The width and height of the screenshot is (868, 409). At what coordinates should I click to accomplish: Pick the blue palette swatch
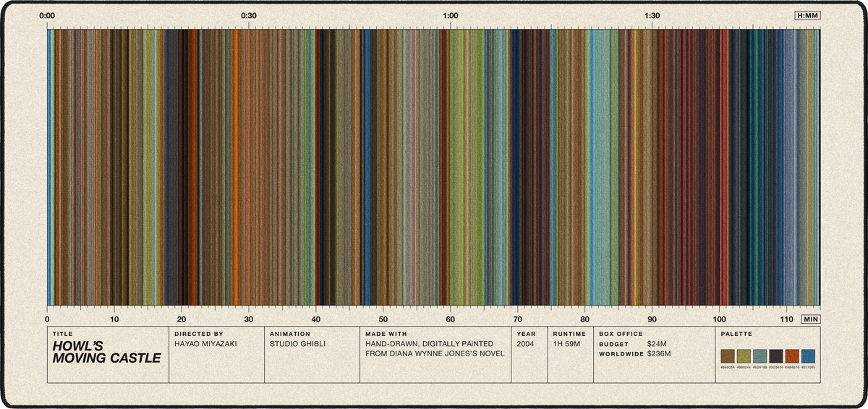(808, 356)
